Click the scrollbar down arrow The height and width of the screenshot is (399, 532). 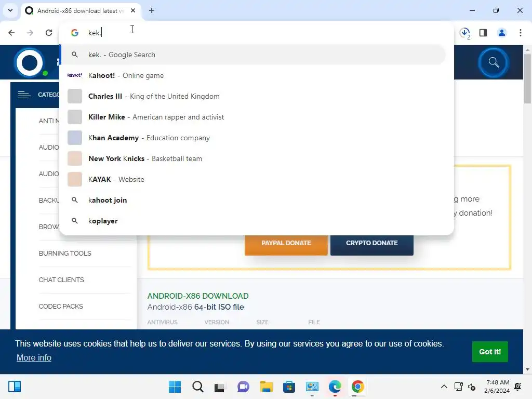point(527,369)
